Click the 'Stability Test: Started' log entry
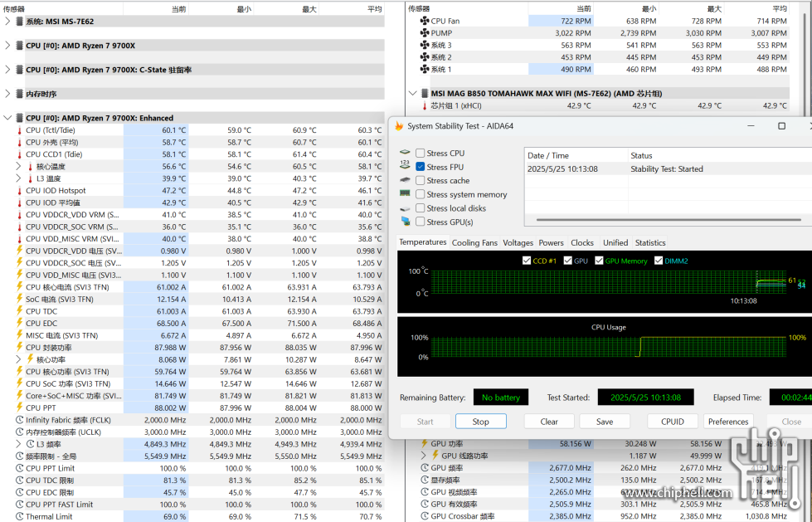812x522 pixels. click(667, 169)
